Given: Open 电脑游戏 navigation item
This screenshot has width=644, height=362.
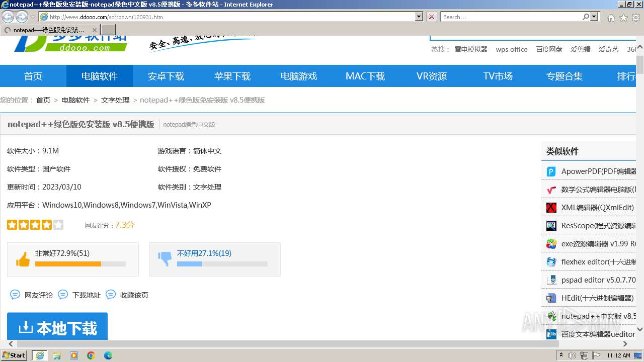Looking at the screenshot, I should click(299, 76).
